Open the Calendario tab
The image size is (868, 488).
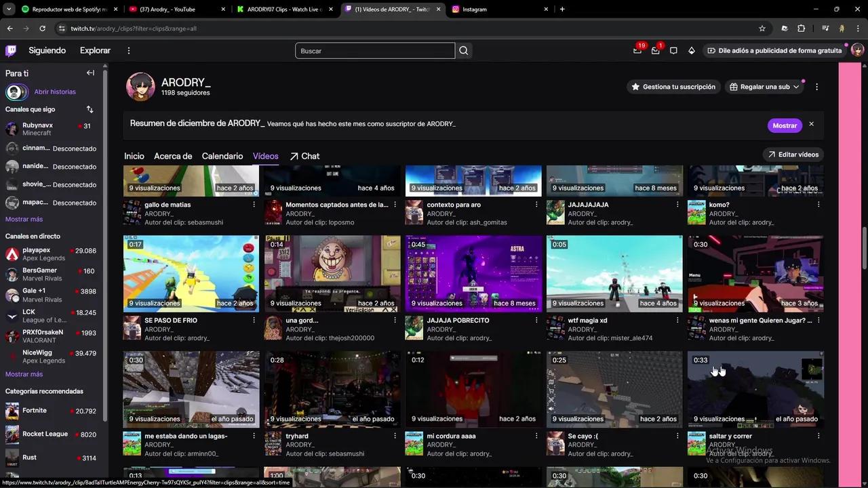(222, 156)
